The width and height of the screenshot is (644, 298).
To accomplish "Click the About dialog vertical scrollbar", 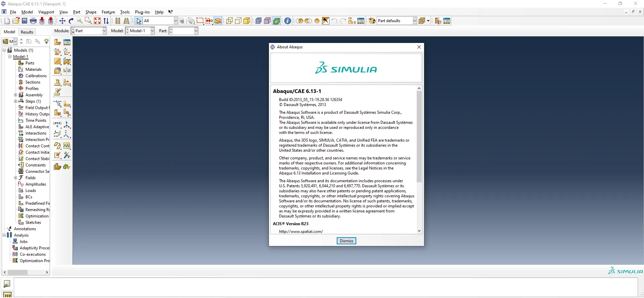I will [419, 137].
